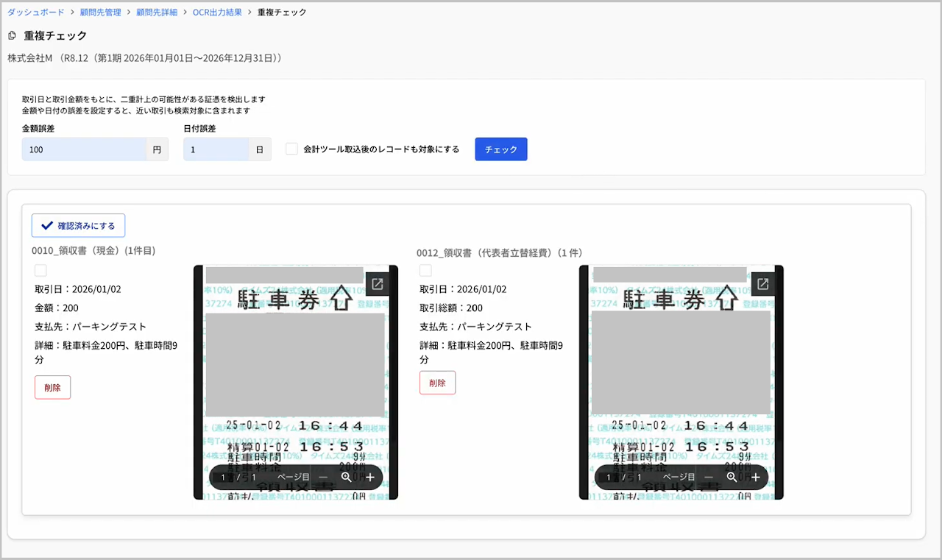Tick the checkbox under 0010_領収書（現金）
The height and width of the screenshot is (560, 942).
tap(40, 271)
